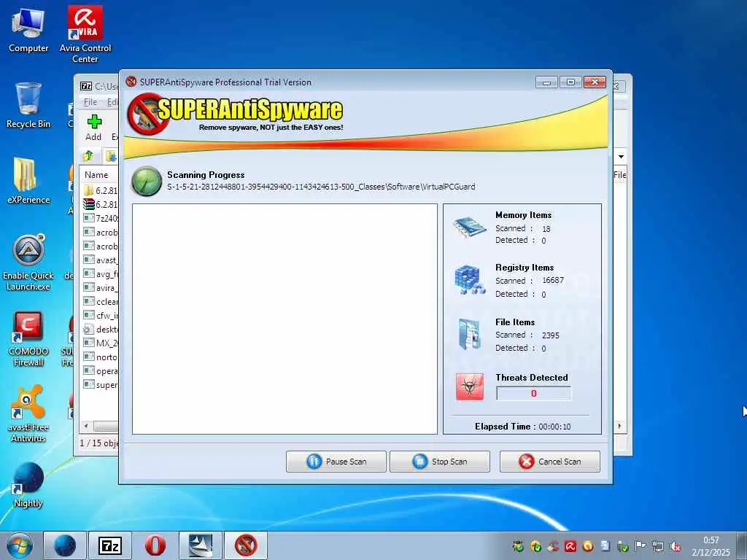Open the Computer desktop icon

(28, 29)
